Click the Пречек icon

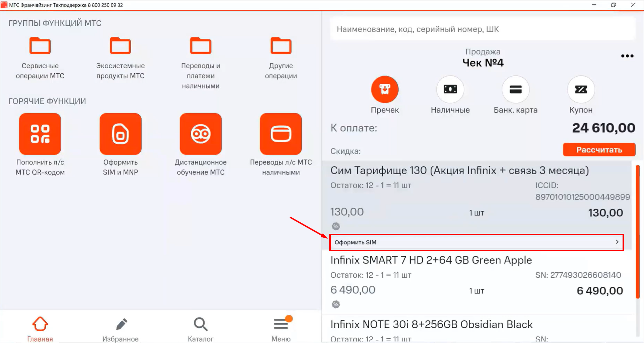coord(385,89)
